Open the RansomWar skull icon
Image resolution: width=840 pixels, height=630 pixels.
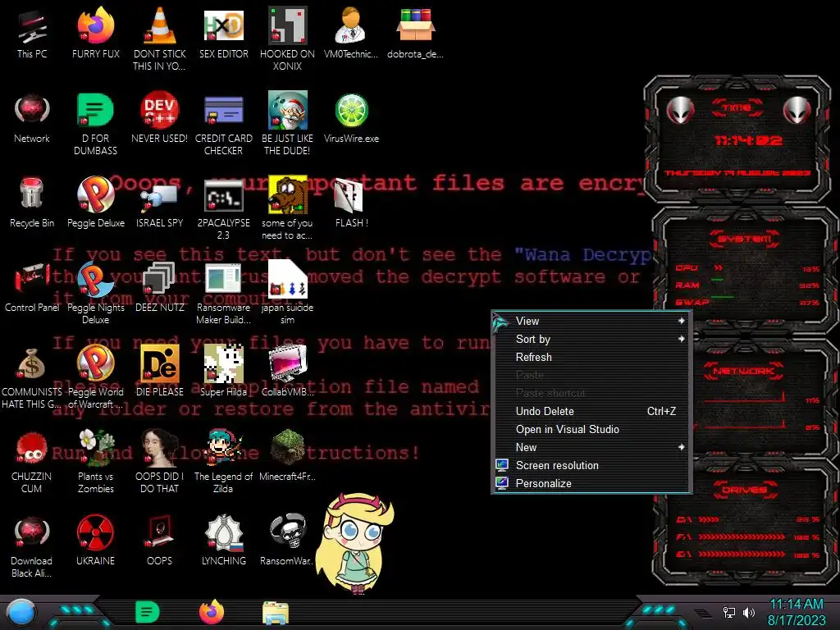tap(287, 541)
